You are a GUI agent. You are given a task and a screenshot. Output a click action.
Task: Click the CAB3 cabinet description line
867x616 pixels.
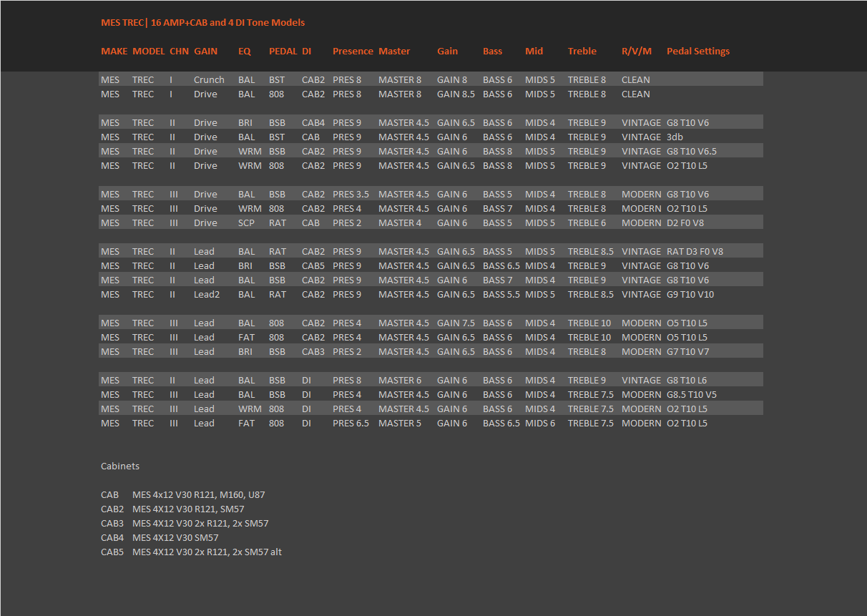(x=185, y=523)
